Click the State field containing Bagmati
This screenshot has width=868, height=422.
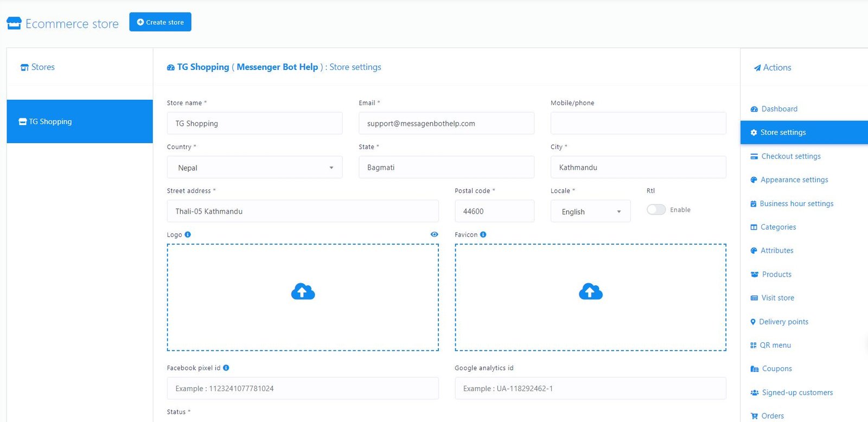click(x=446, y=167)
